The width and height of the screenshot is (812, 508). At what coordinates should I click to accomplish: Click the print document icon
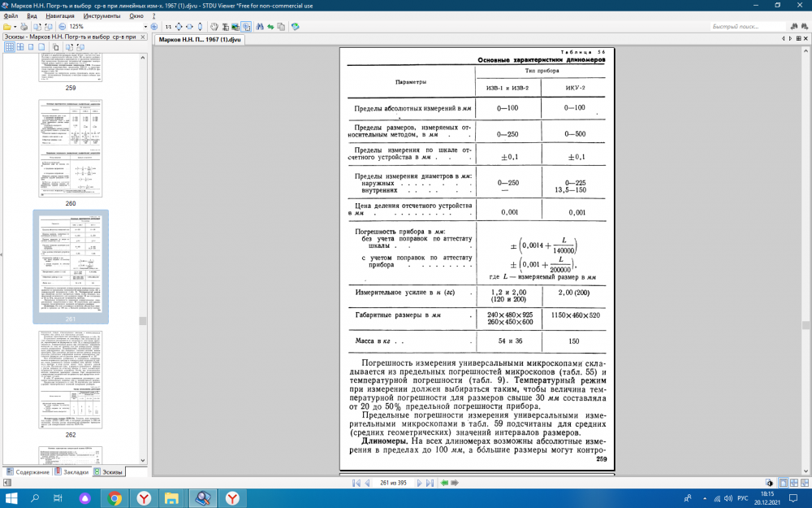pyautogui.click(x=24, y=28)
